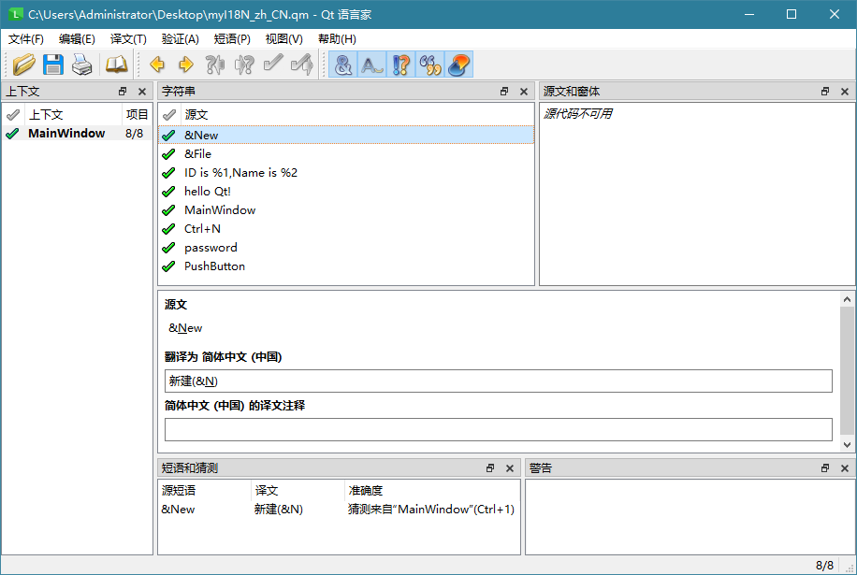Open a translation file with the folder icon
This screenshot has width=858, height=576.
click(24, 65)
